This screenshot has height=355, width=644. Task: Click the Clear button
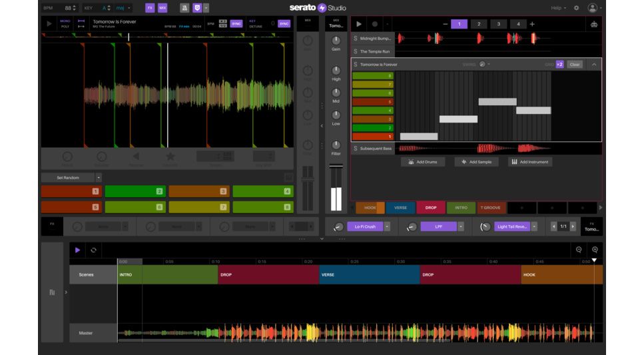click(x=575, y=65)
